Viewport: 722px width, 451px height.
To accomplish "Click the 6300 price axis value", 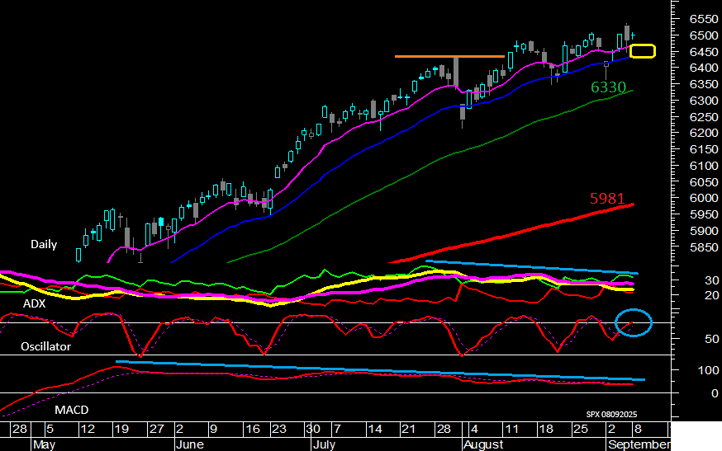I will click(x=704, y=100).
